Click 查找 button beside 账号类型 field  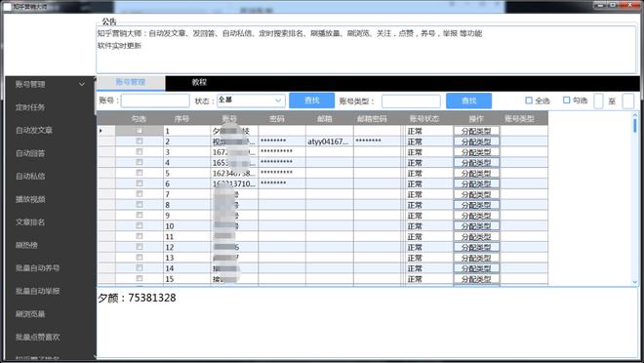pyautogui.click(x=469, y=101)
